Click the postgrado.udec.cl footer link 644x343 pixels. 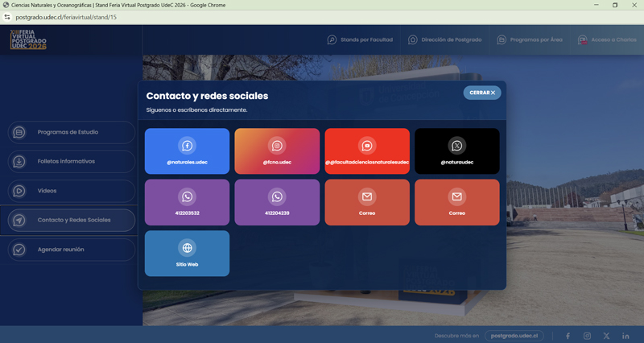tap(514, 336)
